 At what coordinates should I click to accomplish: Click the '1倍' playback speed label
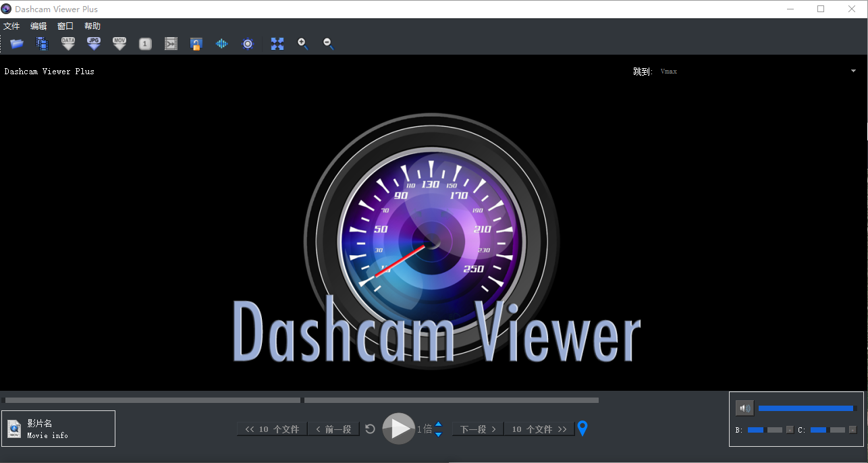[x=424, y=429]
